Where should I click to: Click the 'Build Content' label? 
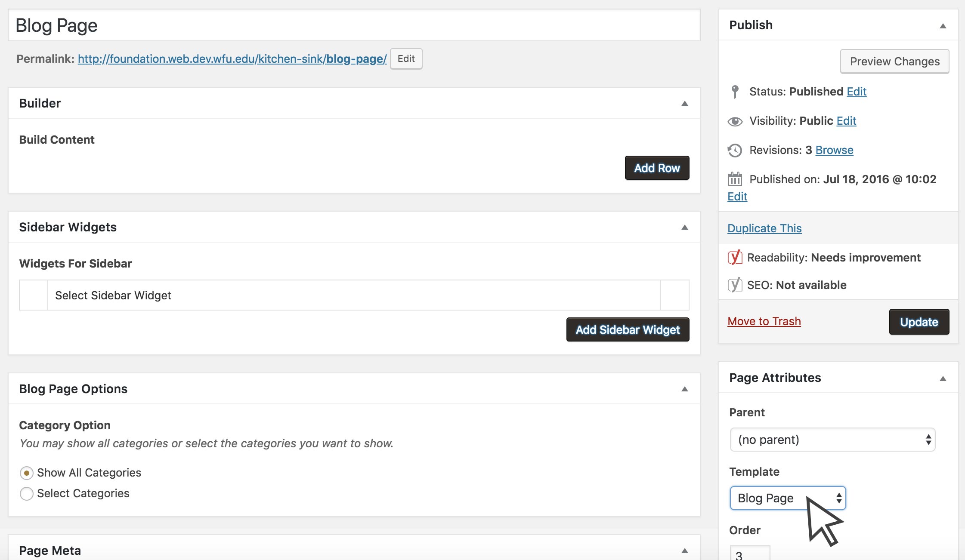point(57,140)
